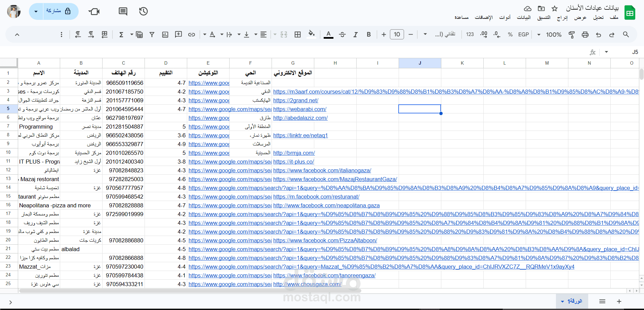Check the cloud document status icon
This screenshot has height=310, width=644.
tap(528, 8)
